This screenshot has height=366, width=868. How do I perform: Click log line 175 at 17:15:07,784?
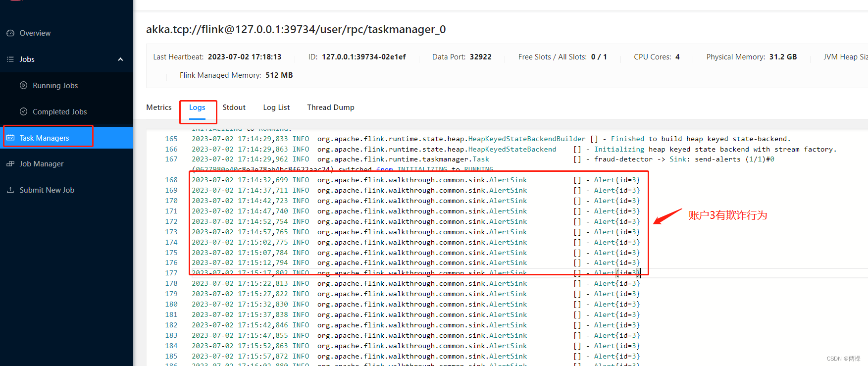(x=416, y=253)
